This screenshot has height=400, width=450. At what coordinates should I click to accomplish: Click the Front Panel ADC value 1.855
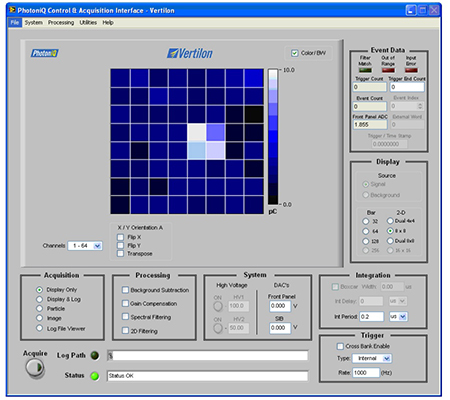coord(370,125)
